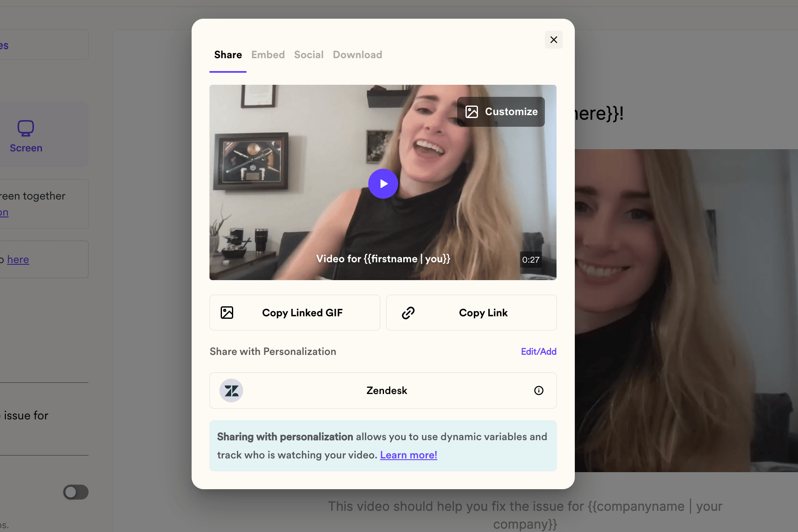Open the Embed tab
The height and width of the screenshot is (532, 798).
click(x=268, y=55)
